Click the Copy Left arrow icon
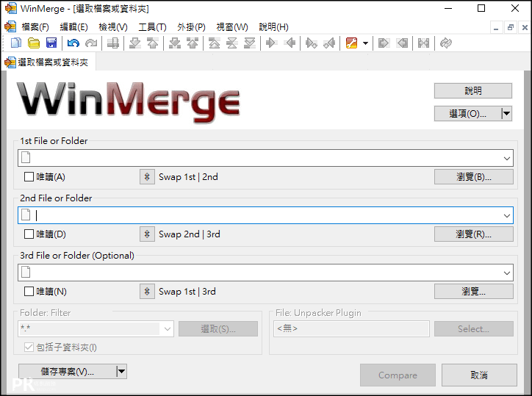This screenshot has width=532, height=396. click(290, 43)
